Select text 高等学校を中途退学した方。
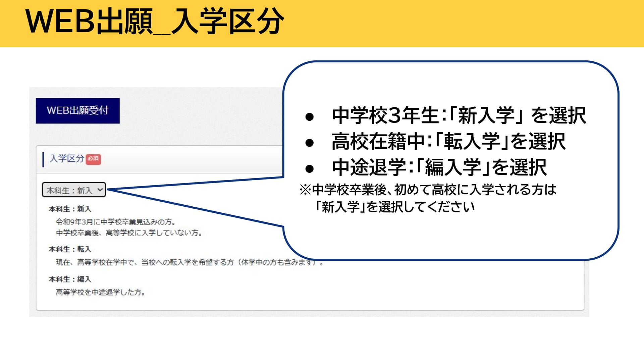 [100, 292]
